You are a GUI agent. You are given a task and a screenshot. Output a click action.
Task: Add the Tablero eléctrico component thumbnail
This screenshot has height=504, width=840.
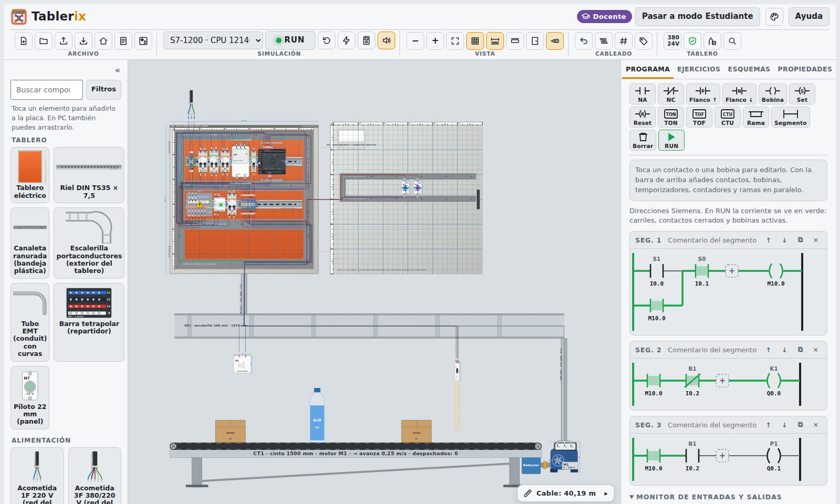pyautogui.click(x=30, y=175)
